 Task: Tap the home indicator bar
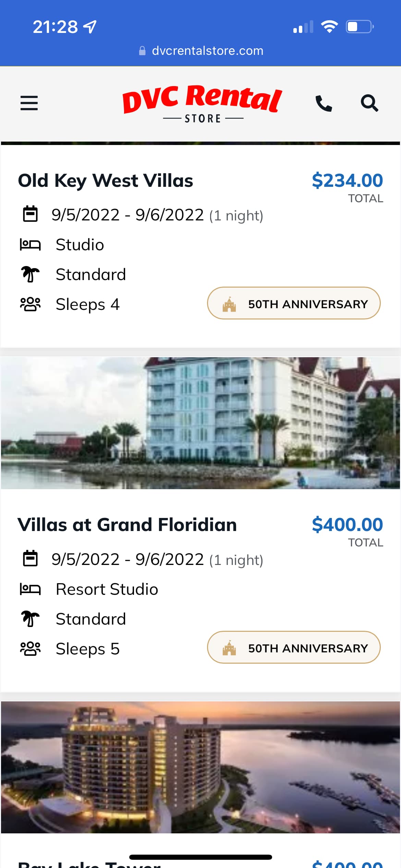click(x=200, y=857)
